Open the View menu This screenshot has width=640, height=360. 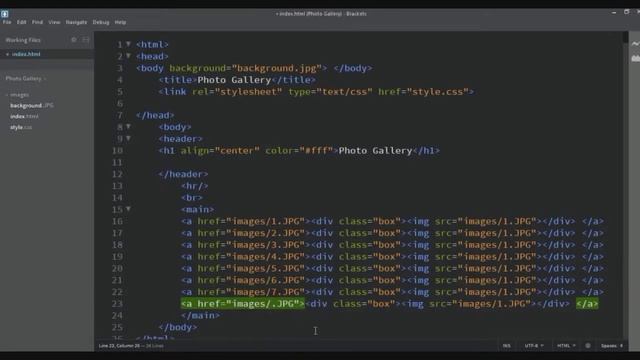coord(54,22)
